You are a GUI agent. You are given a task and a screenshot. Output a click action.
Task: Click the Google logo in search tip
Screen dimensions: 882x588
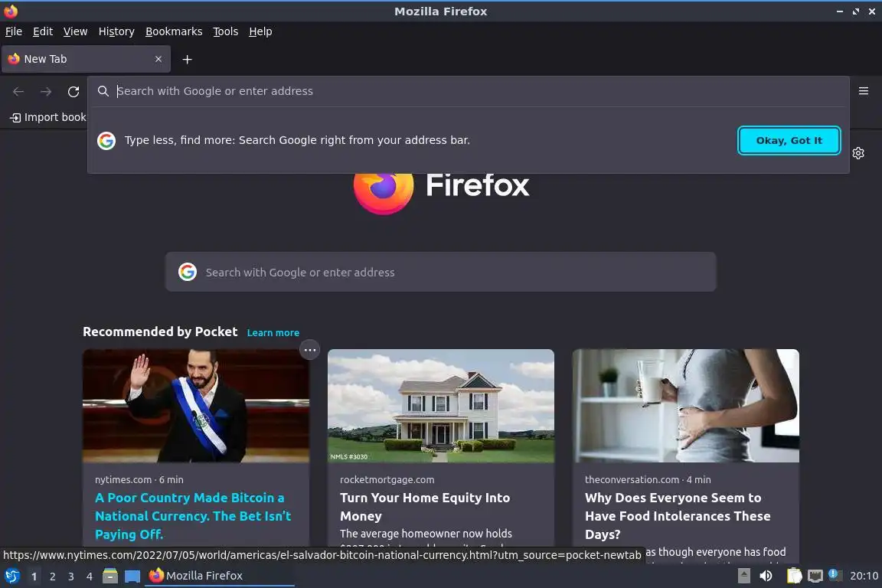click(x=106, y=141)
